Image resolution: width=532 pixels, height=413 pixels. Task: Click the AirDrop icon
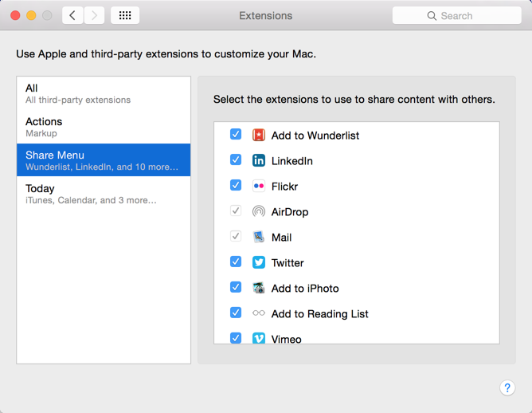(259, 212)
